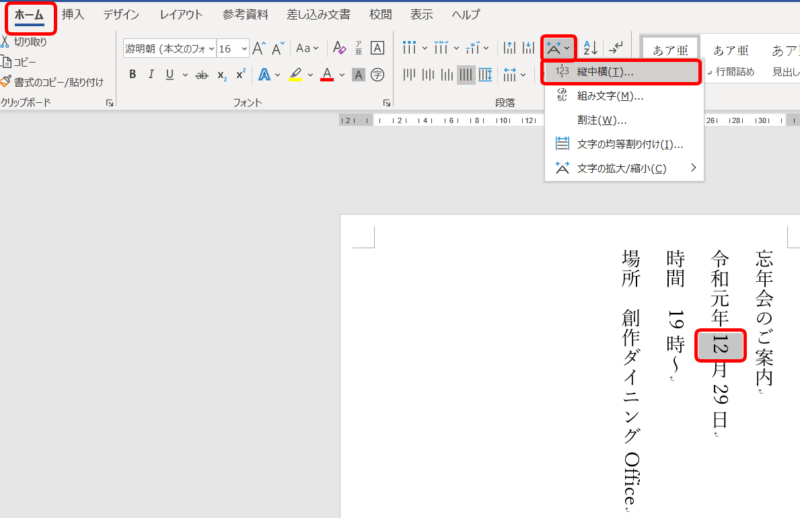Toggle show paragraph marks button
Image resolution: width=800 pixels, height=518 pixels.
coord(616,48)
